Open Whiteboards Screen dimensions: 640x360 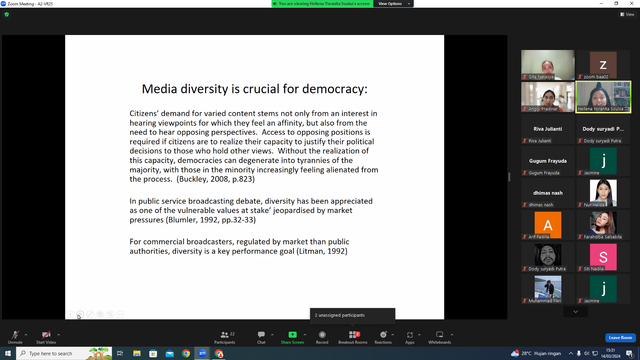(x=440, y=337)
